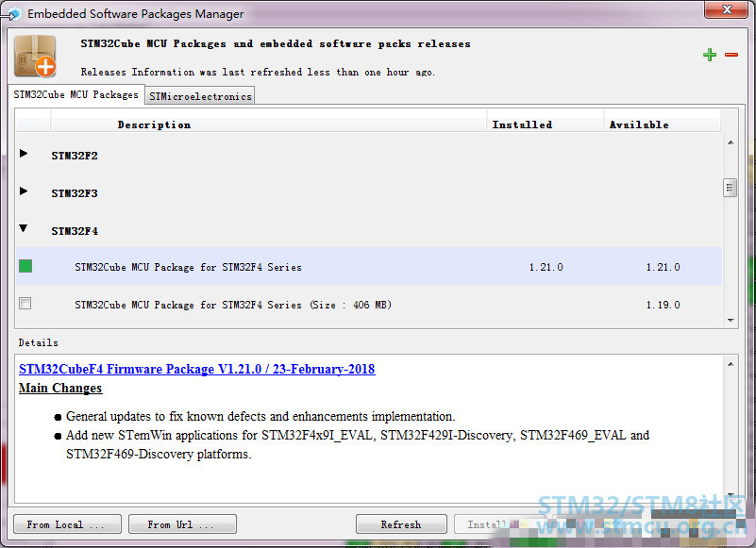Click the From Url ... button
Image resolution: width=756 pixels, height=548 pixels.
182,523
